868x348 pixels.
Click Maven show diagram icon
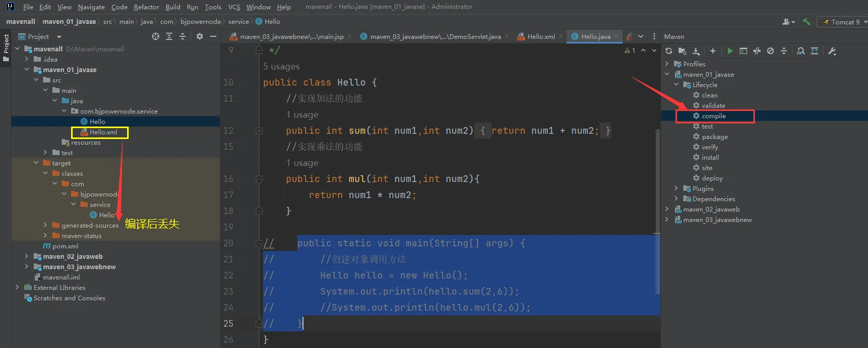(815, 51)
